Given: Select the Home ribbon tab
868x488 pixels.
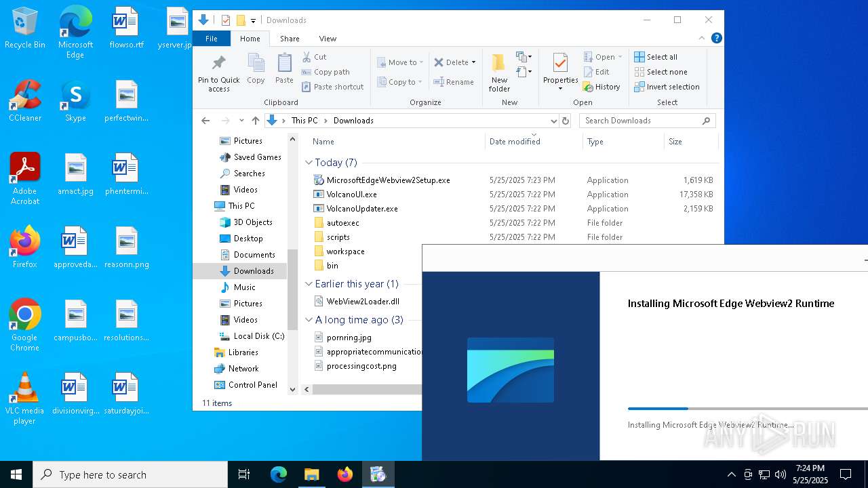Looking at the screenshot, I should [x=250, y=39].
